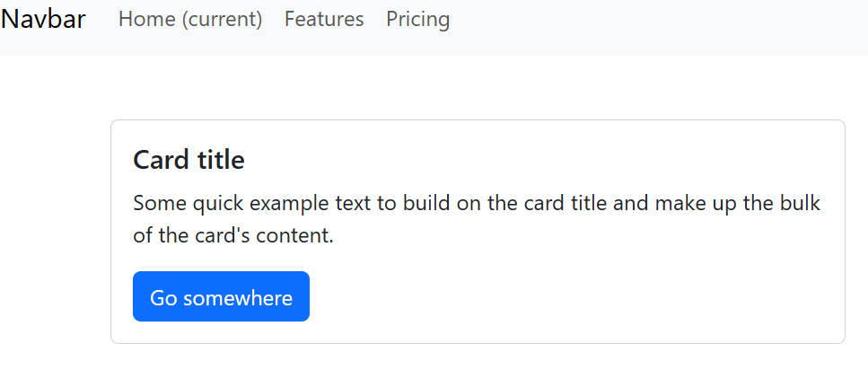Go to the Features nav link

(324, 20)
